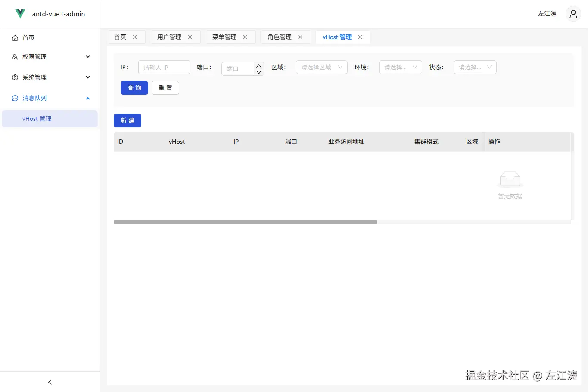
Task: Click the 系统管理 settings gear icon
Action: [x=15, y=77]
